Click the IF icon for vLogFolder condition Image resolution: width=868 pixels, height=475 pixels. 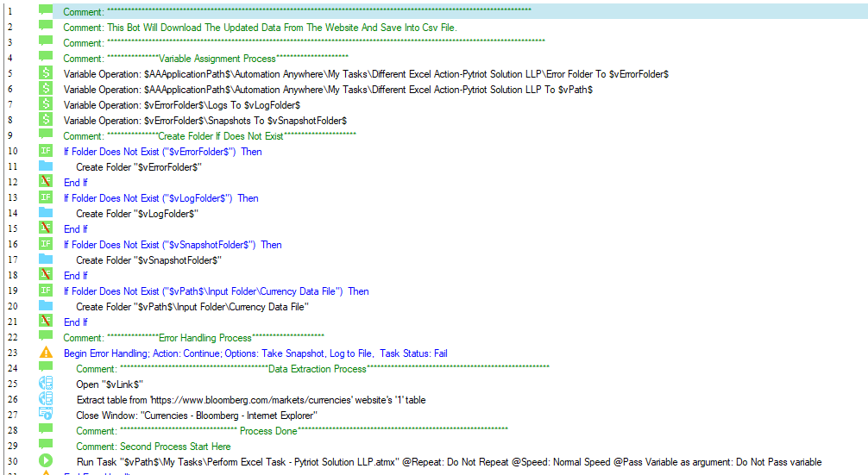coord(46,197)
